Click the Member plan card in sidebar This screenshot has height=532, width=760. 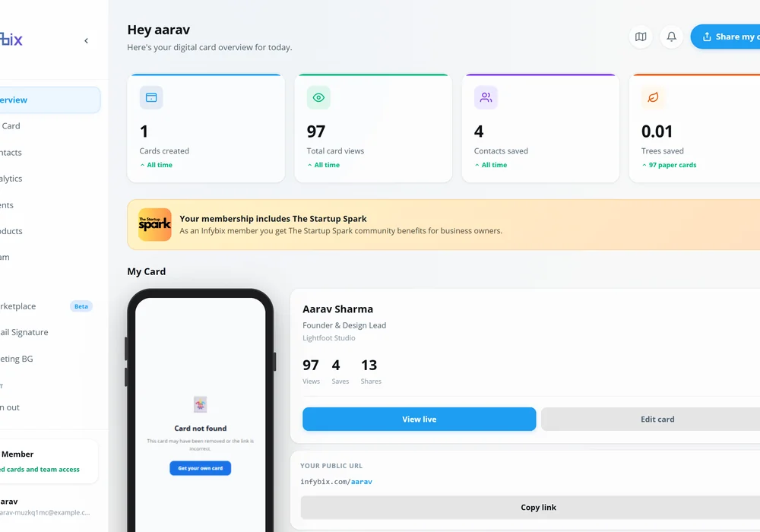pyautogui.click(x=49, y=461)
